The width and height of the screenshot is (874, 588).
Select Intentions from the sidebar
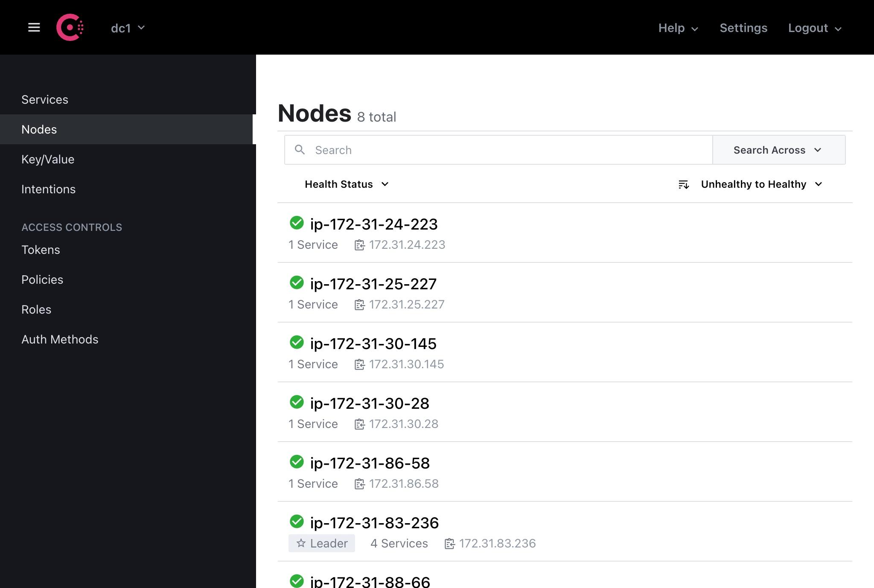[x=49, y=188]
